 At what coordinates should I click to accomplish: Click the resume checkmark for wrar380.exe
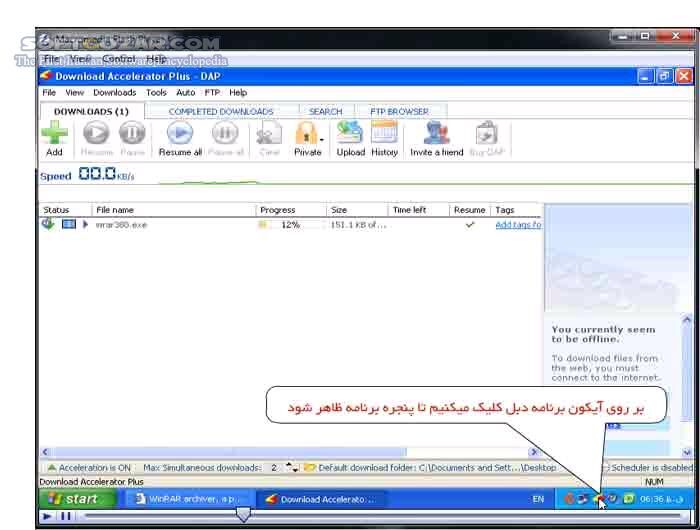pyautogui.click(x=469, y=225)
